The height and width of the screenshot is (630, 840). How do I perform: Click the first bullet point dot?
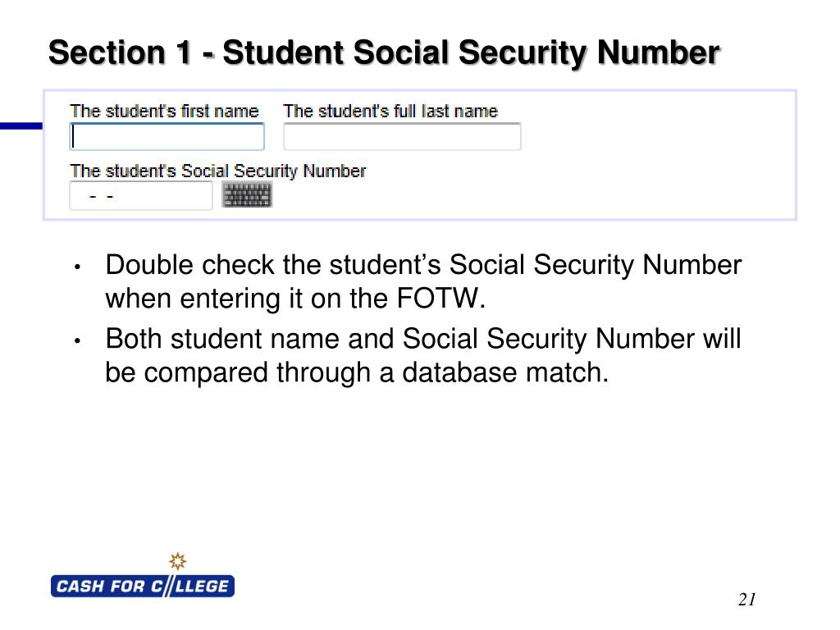[78, 267]
